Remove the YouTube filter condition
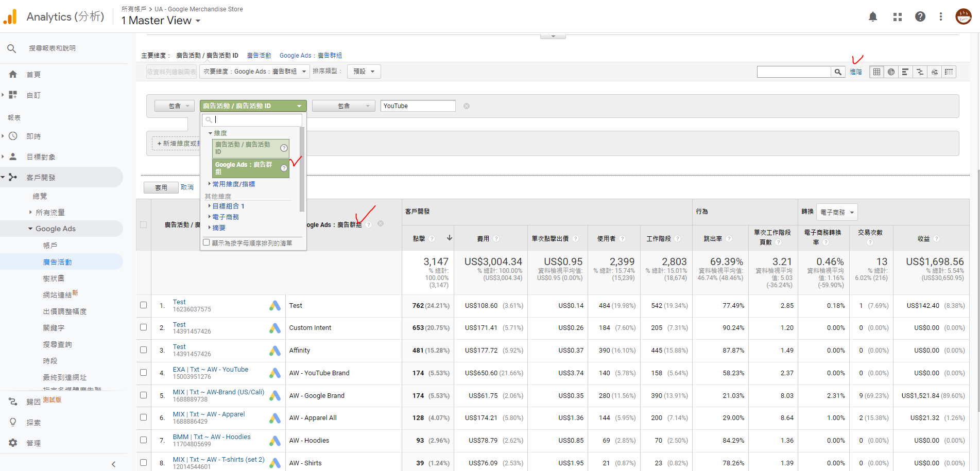Screen dimensions: 980x471 (467, 106)
